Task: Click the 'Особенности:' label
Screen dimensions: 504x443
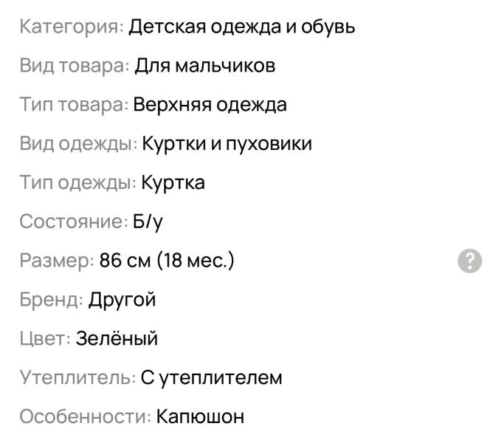Action: tap(85, 417)
